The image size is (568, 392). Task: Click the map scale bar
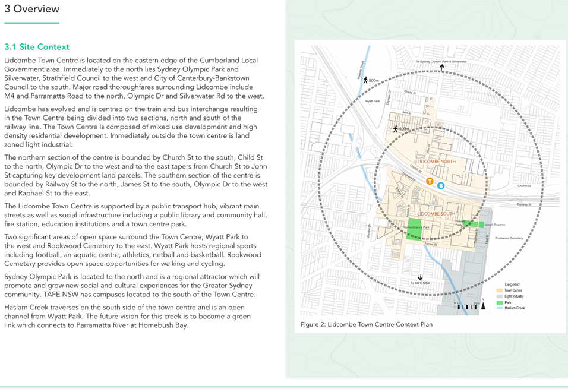466,307
